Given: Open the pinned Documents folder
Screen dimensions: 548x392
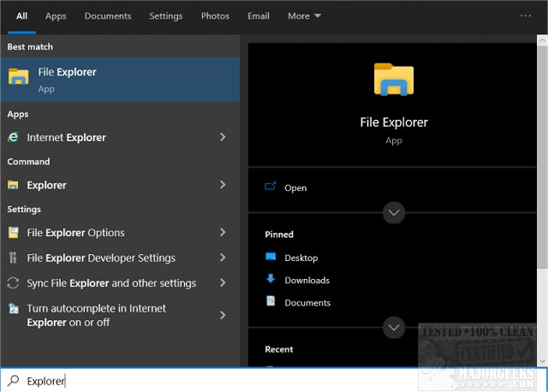Looking at the screenshot, I should tap(307, 302).
